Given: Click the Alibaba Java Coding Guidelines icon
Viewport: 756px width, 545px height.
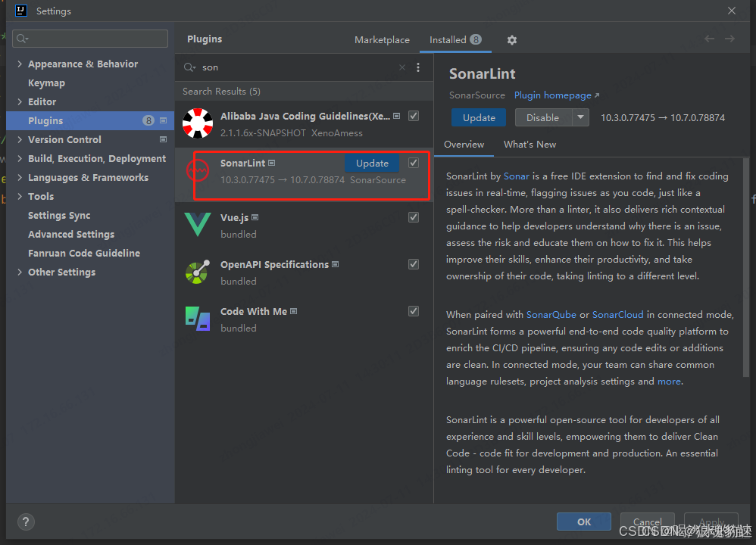Looking at the screenshot, I should click(x=198, y=123).
